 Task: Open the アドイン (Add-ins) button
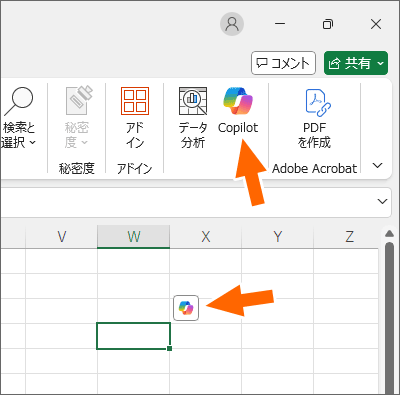[x=135, y=117]
